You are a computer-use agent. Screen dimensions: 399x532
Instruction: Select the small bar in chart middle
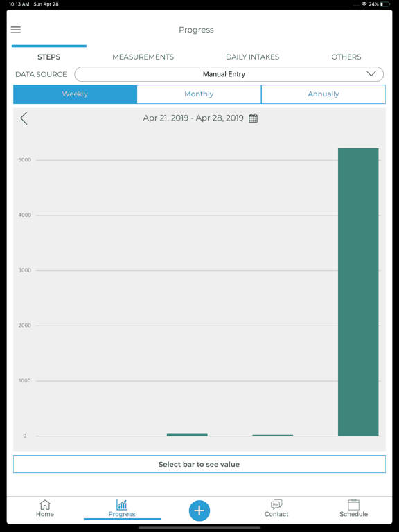click(187, 434)
